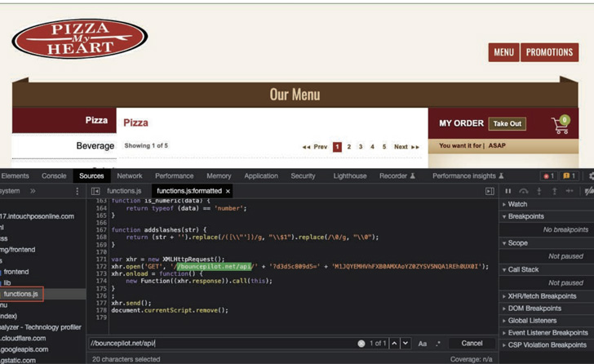Click the shopping cart icon

561,125
